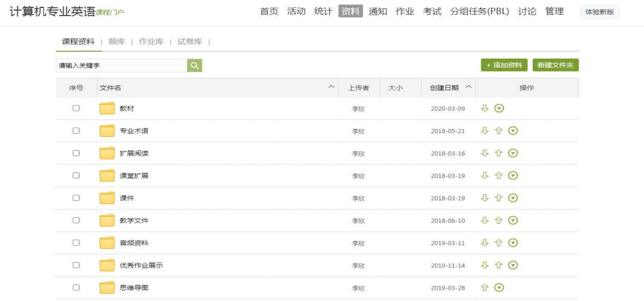Image resolution: width=644 pixels, height=301 pixels.
Task: Tick the 思维导图 row checkbox
Action: pos(76,288)
